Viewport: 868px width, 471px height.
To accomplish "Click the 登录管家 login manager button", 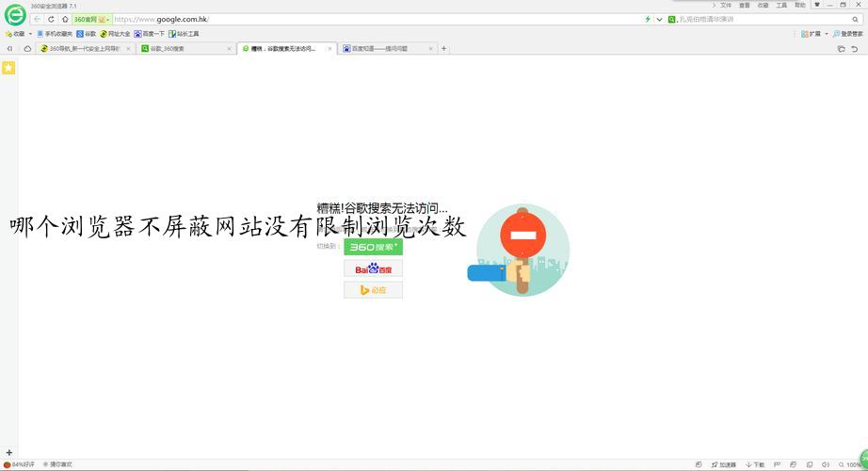I will coord(847,34).
